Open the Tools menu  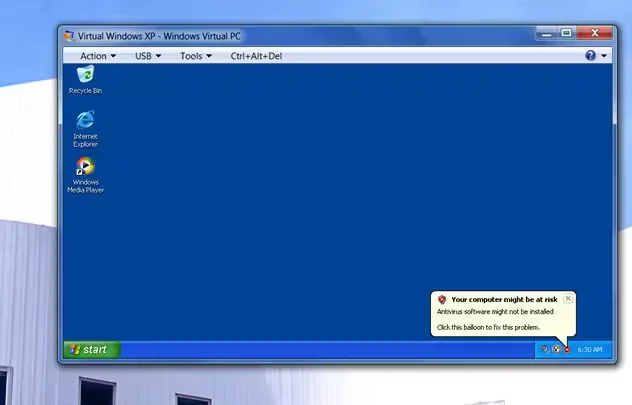[x=196, y=56]
